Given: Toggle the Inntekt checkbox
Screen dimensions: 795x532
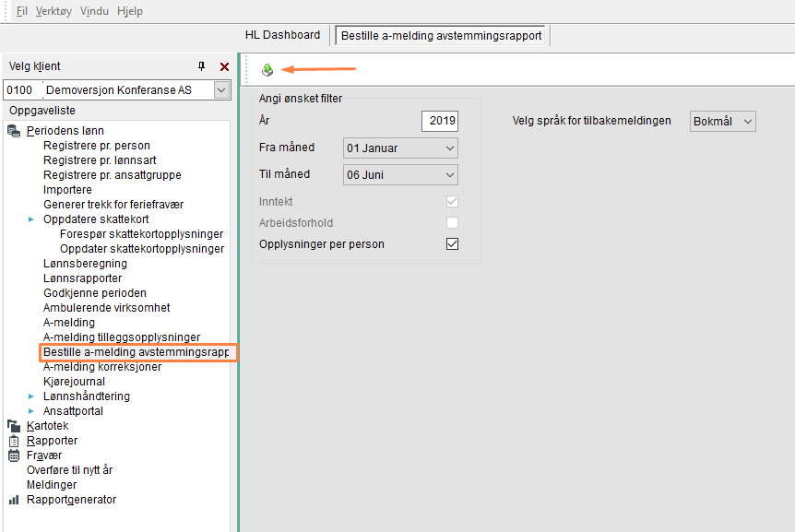Looking at the screenshot, I should pyautogui.click(x=452, y=201).
